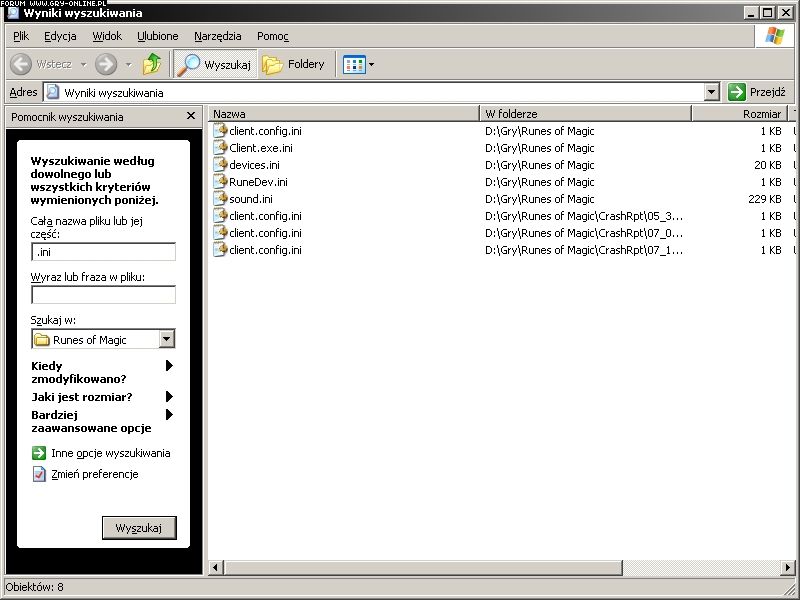Open the Edycja menu
The image size is (800, 600).
[60, 36]
